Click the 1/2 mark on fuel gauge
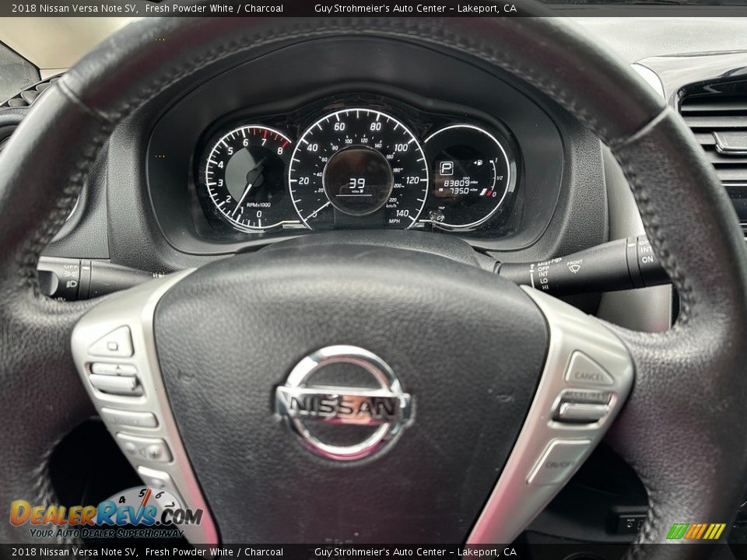 coord(500,177)
